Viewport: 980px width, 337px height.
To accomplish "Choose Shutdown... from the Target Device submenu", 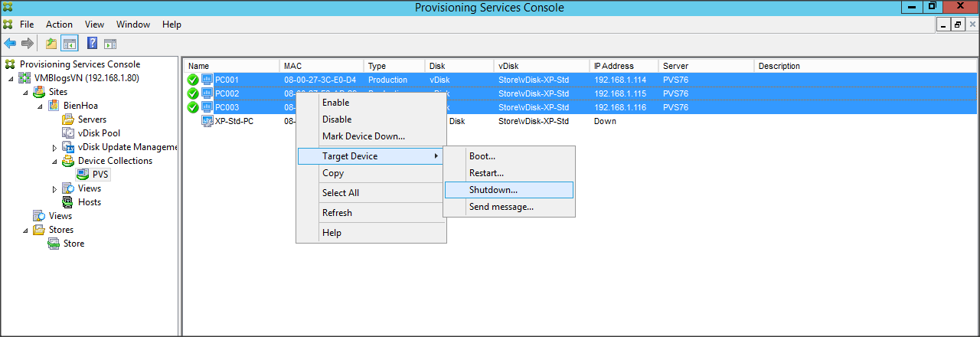I will [x=493, y=190].
